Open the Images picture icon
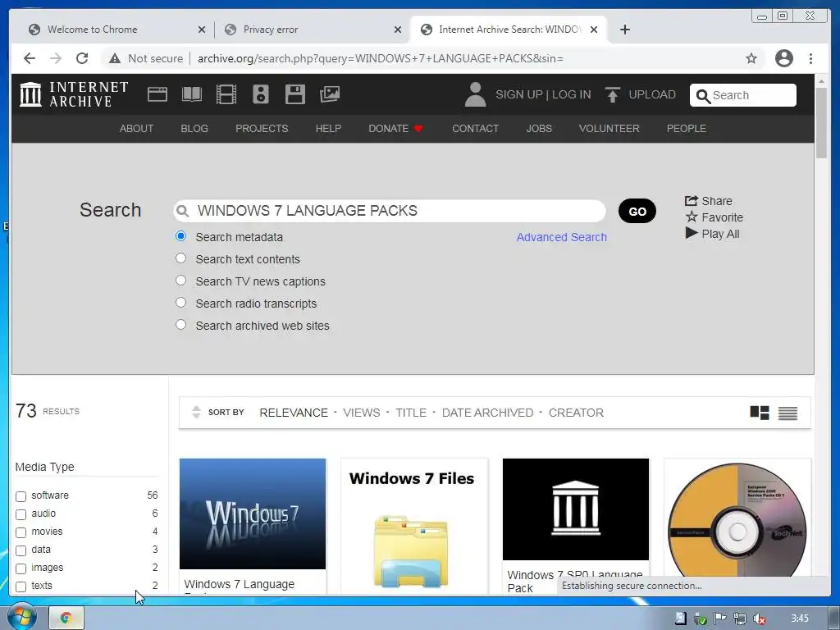Screen dimensions: 840x630 (330, 94)
